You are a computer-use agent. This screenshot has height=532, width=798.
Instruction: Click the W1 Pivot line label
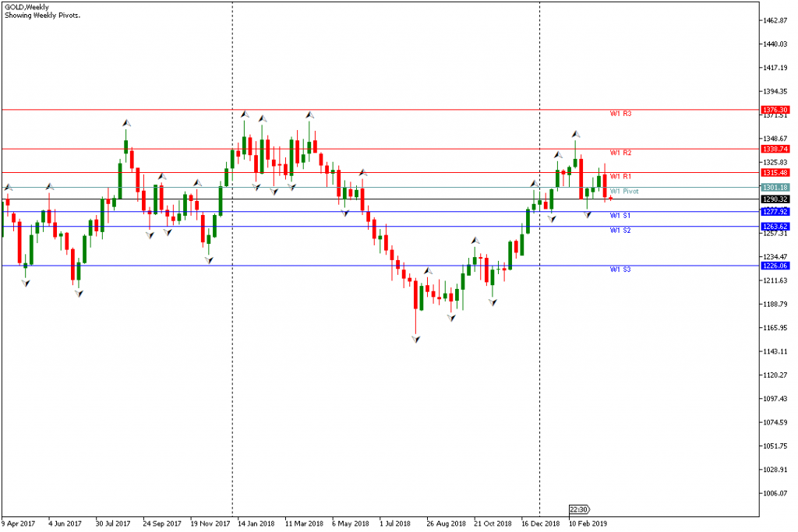[x=623, y=191]
